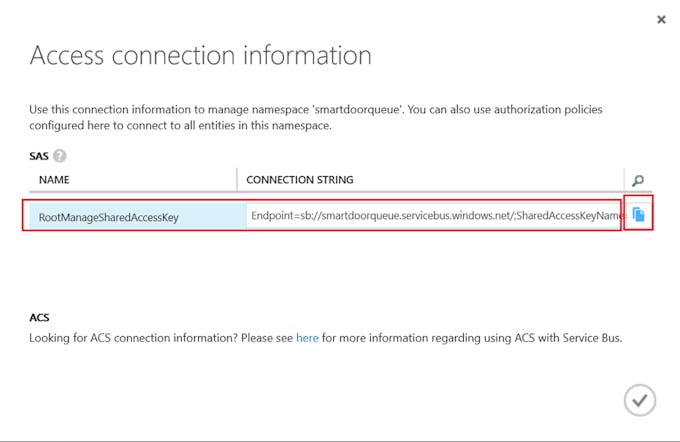Confirm with the checkmark button
680x442 pixels.
[x=640, y=400]
